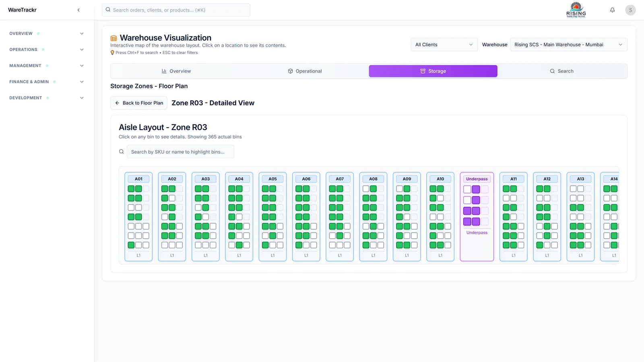This screenshot has width=644, height=362.
Task: Go back to Floor Plan
Action: 139,103
